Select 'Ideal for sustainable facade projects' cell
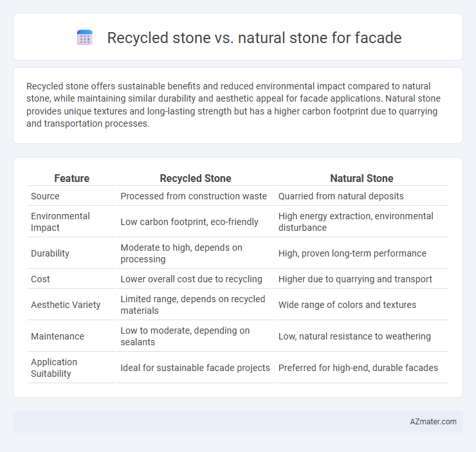The width and height of the screenshot is (476, 452). point(195,368)
